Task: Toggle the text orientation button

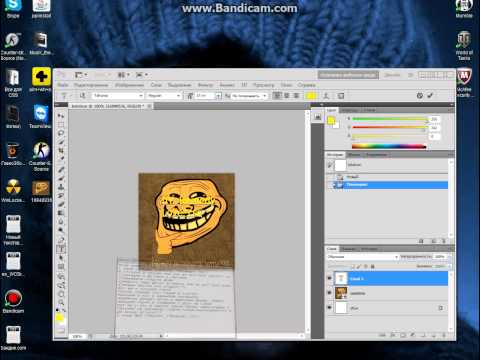Action: (82, 96)
